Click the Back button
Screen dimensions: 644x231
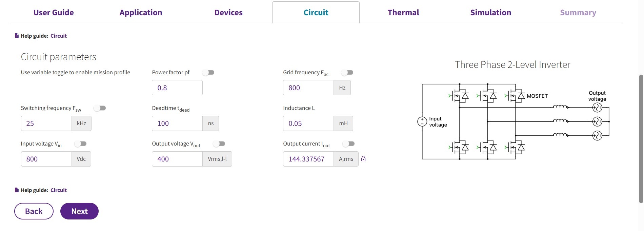click(34, 211)
